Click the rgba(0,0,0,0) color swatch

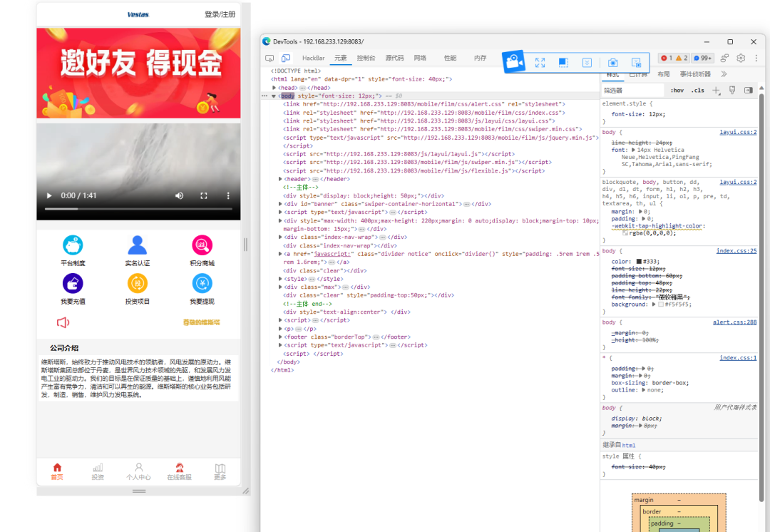coord(625,233)
